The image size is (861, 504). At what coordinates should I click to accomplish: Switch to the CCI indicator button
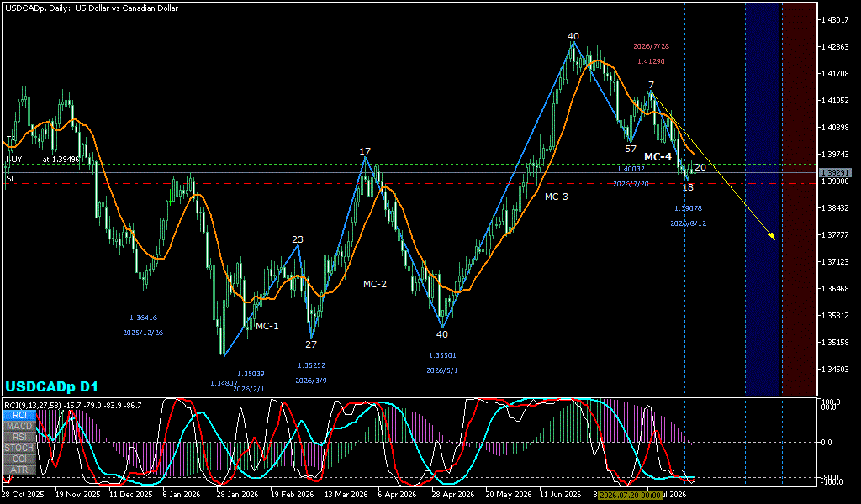[20, 459]
